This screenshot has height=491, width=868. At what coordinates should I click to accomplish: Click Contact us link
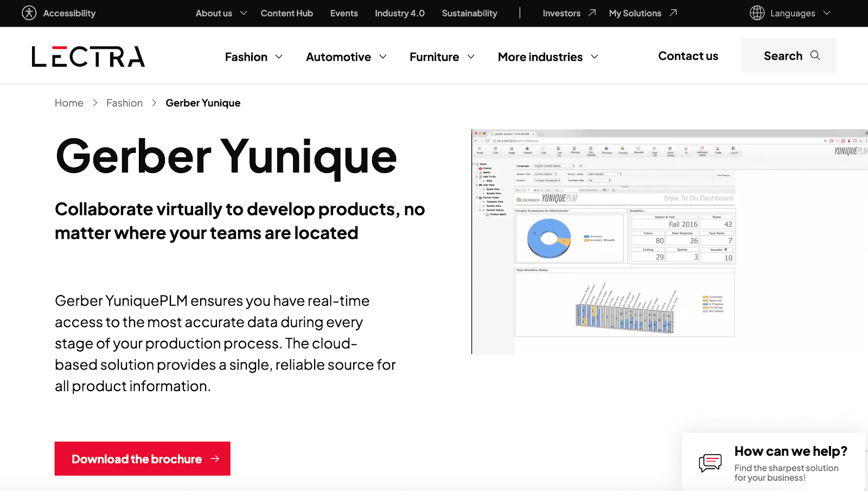click(688, 56)
